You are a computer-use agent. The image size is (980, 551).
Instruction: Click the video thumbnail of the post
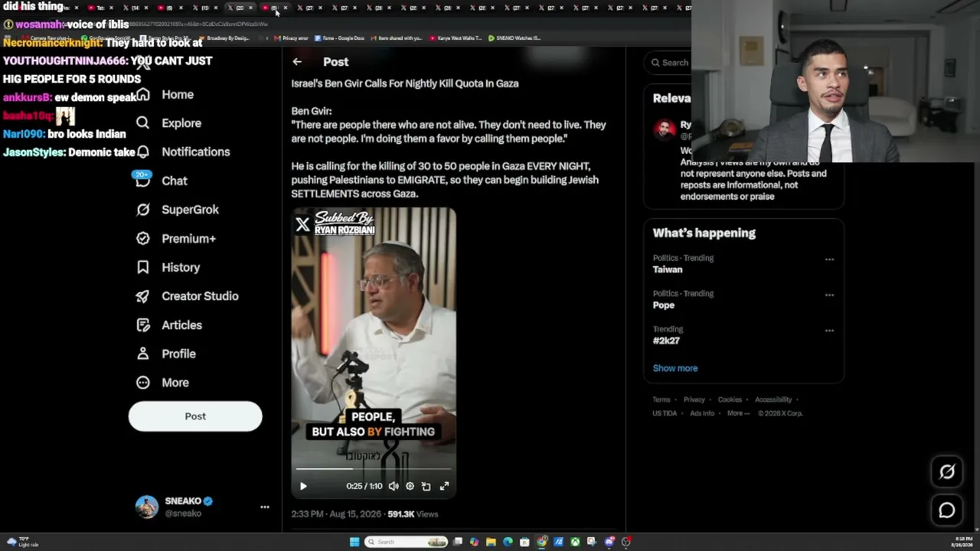click(x=374, y=354)
